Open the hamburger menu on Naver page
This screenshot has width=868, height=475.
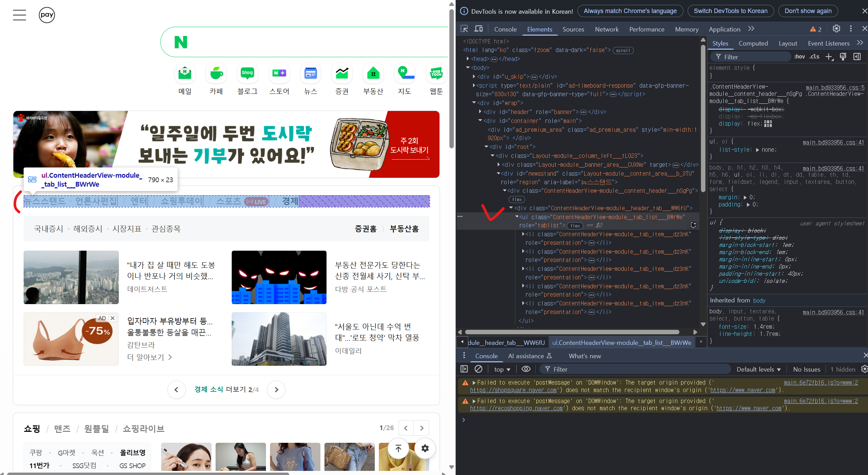coord(20,15)
